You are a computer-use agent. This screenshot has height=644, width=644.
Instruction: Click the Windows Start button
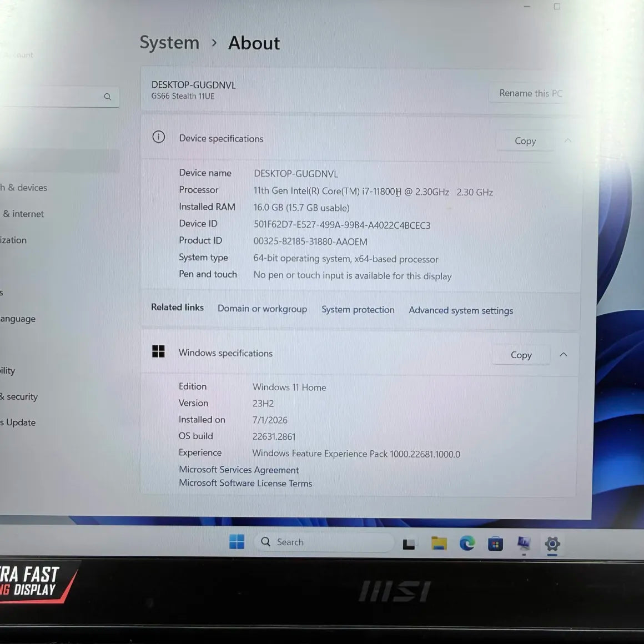point(237,542)
